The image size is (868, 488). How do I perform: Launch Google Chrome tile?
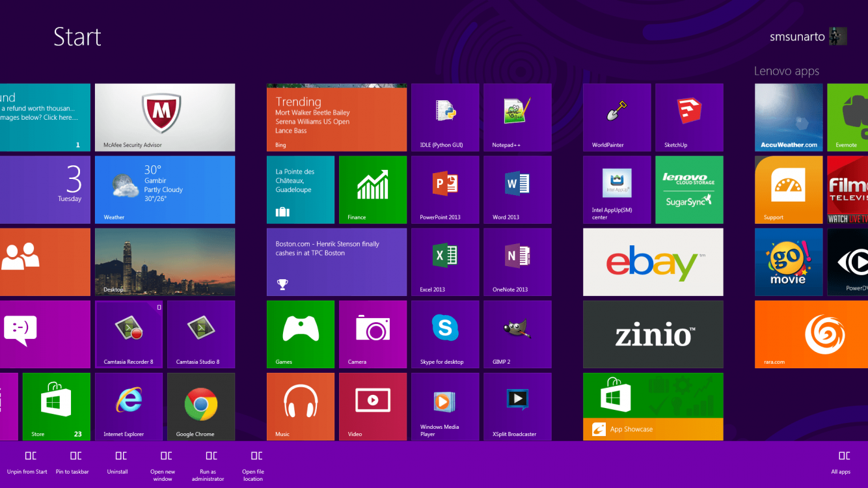click(x=201, y=407)
